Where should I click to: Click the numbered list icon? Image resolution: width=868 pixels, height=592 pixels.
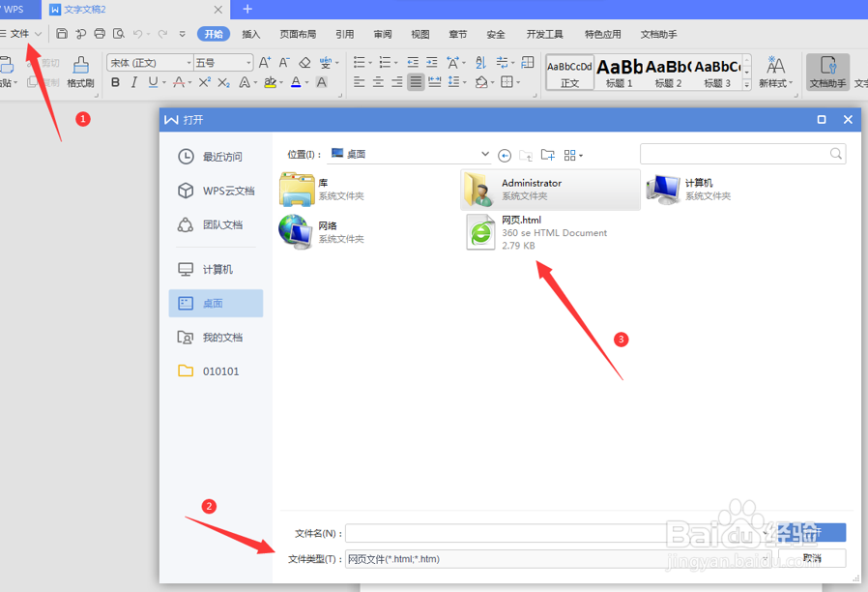tap(385, 62)
